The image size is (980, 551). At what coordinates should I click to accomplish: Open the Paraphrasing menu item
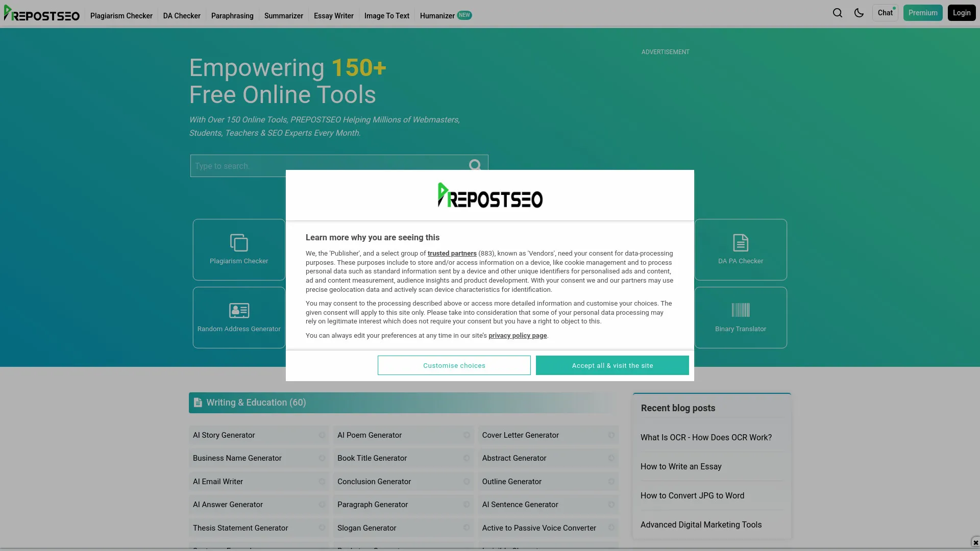click(x=232, y=15)
